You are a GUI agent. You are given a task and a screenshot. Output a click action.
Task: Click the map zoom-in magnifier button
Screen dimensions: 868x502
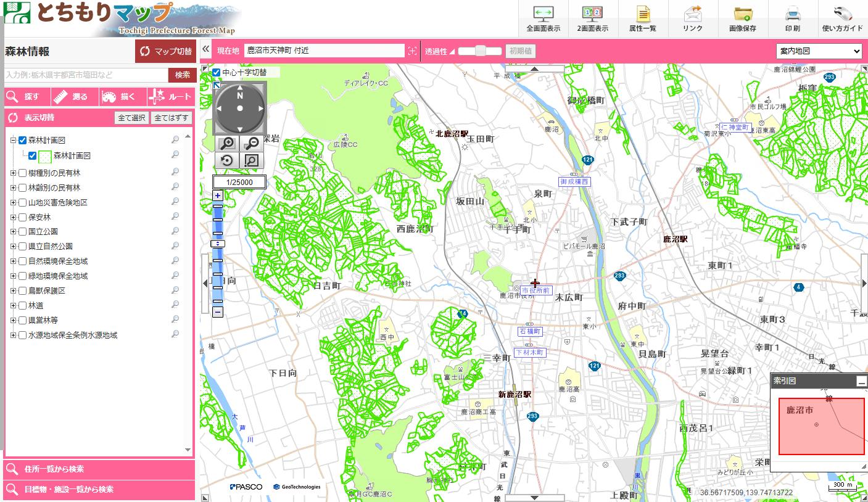227,144
